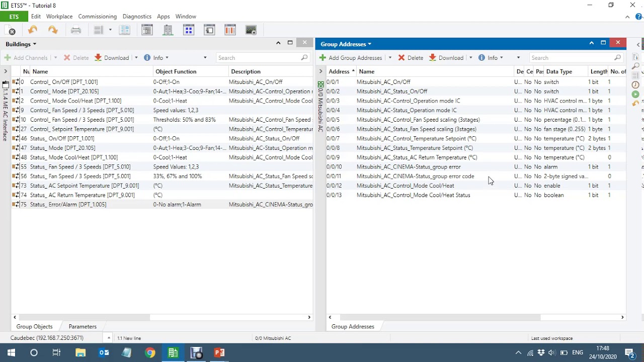Open the clock sidebar icon
Image resolution: width=644 pixels, height=362 pixels.
pos(636,85)
